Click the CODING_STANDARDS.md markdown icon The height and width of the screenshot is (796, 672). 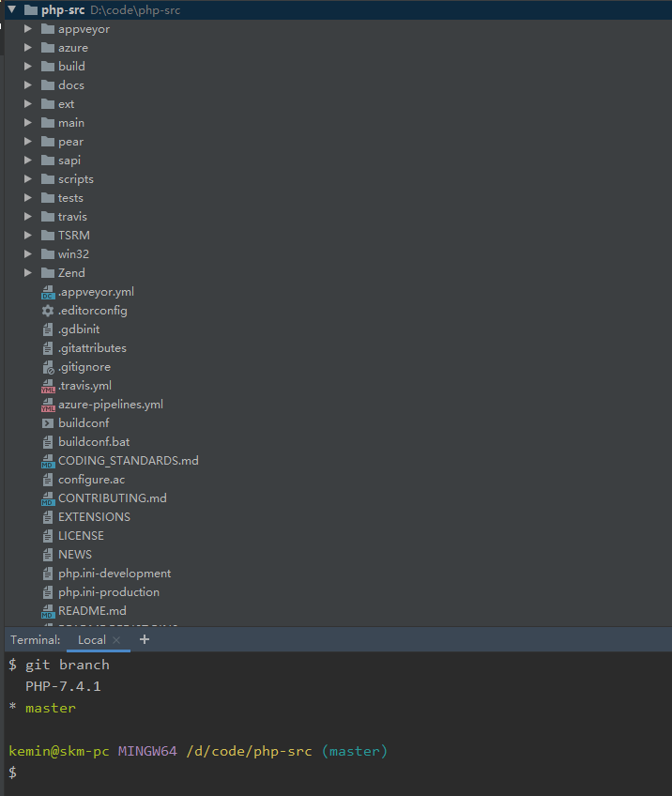[48, 462]
